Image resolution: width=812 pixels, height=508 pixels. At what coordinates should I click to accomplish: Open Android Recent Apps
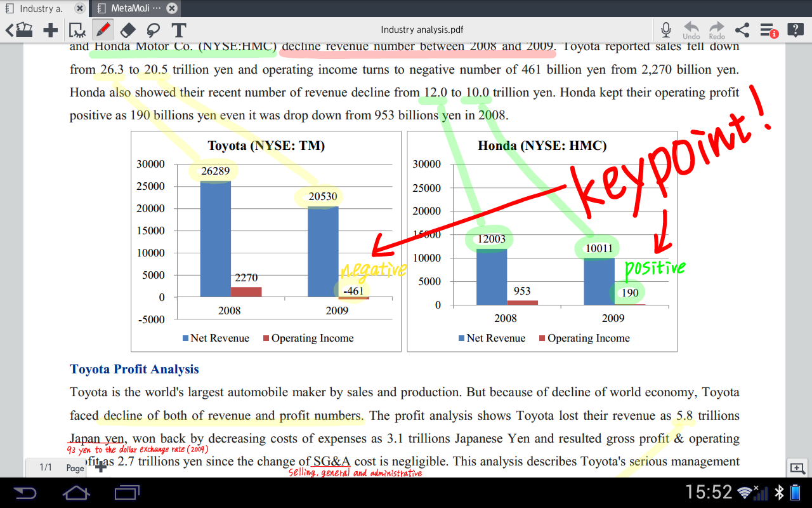pyautogui.click(x=127, y=493)
